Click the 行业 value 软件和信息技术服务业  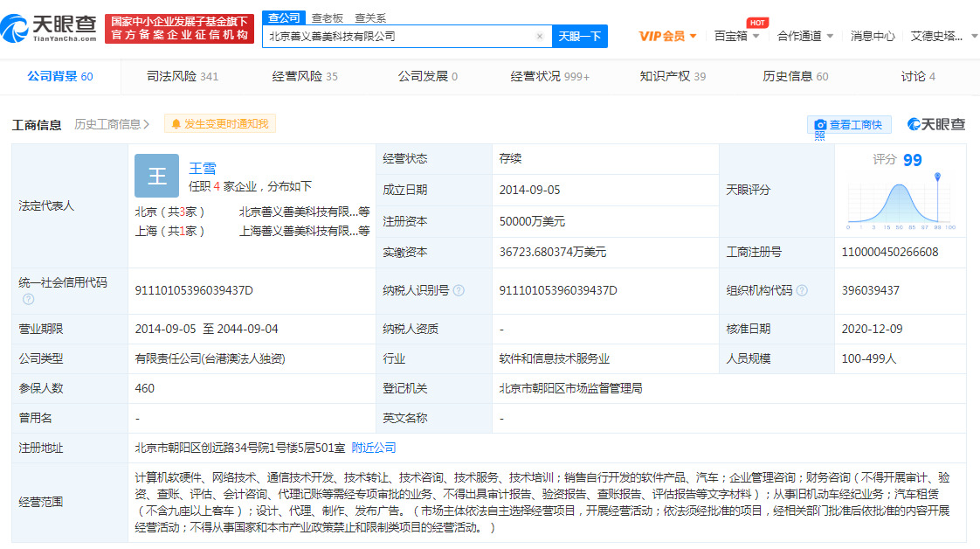[554, 358]
